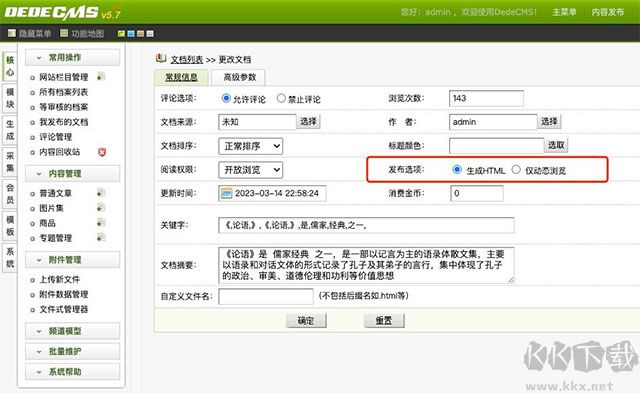
Task: Click the 确定 submit button
Action: click(x=306, y=320)
